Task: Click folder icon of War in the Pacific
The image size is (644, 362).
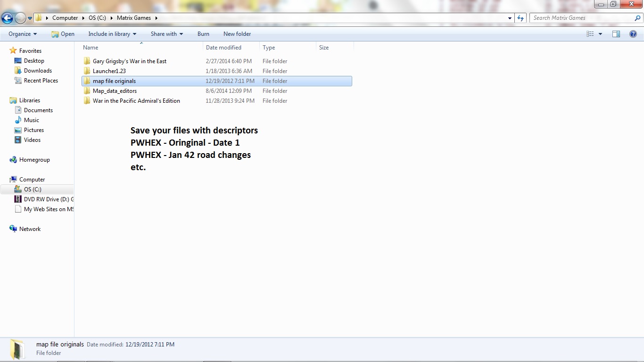Action: [87, 101]
